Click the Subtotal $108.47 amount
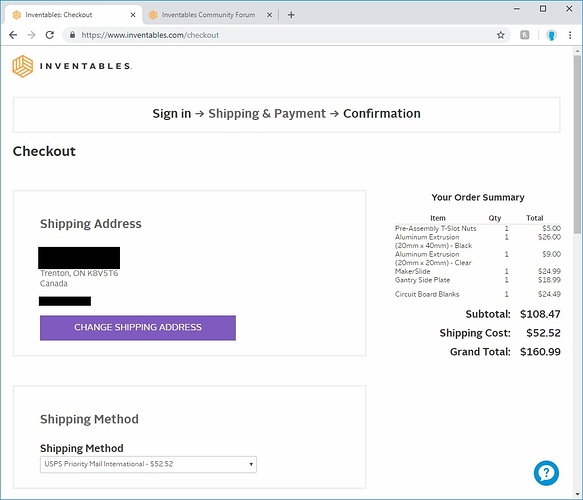Screen dimensions: 583x500 (x=540, y=314)
